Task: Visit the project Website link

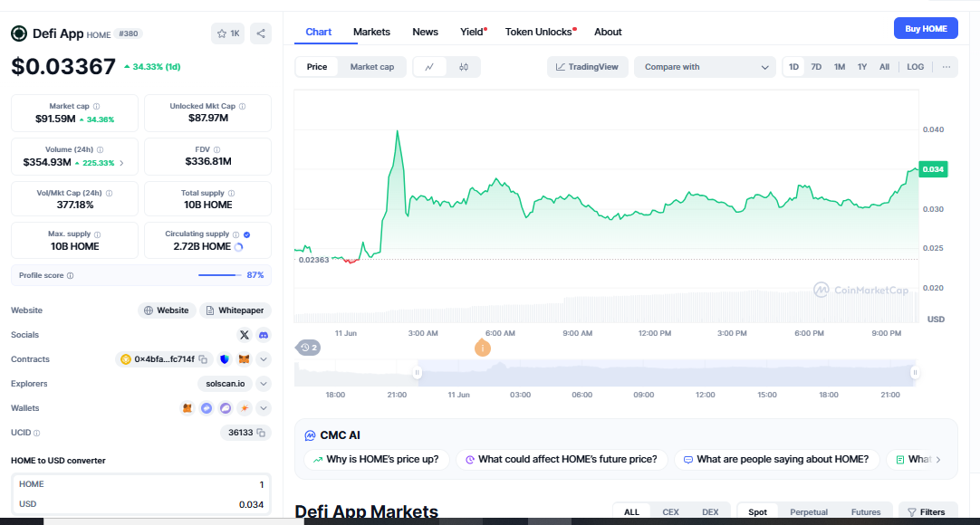Action: (x=167, y=310)
